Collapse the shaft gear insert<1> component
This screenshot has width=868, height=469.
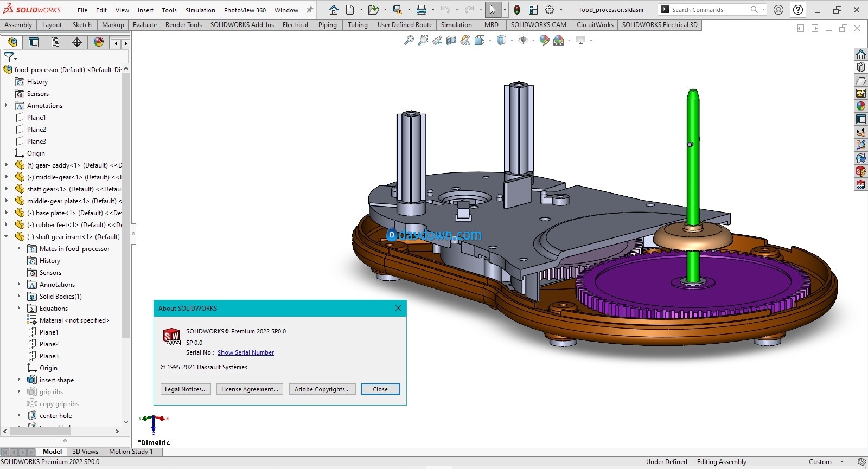point(7,236)
